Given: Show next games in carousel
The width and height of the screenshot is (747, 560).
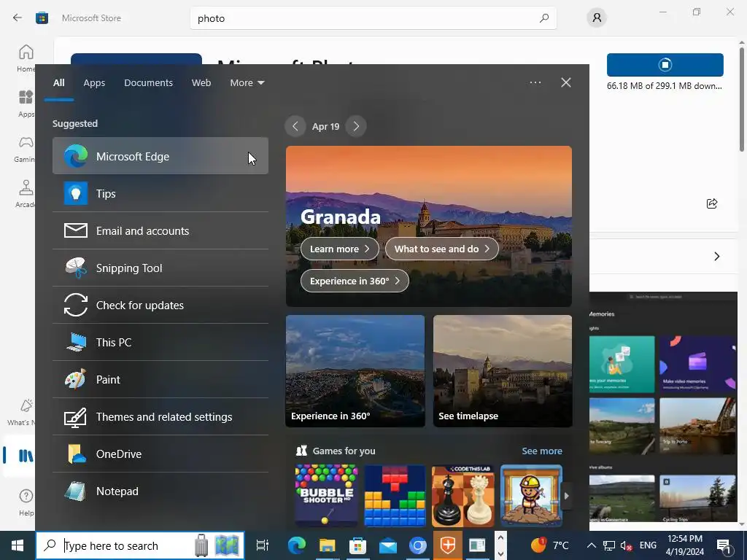Looking at the screenshot, I should click(x=566, y=496).
